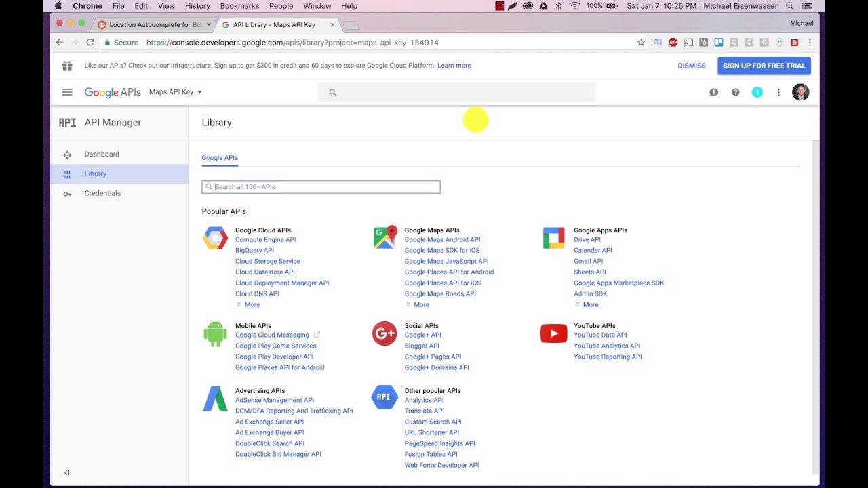Viewport: 868px width, 488px height.
Task: Open the notifications badge icon
Action: point(757,92)
